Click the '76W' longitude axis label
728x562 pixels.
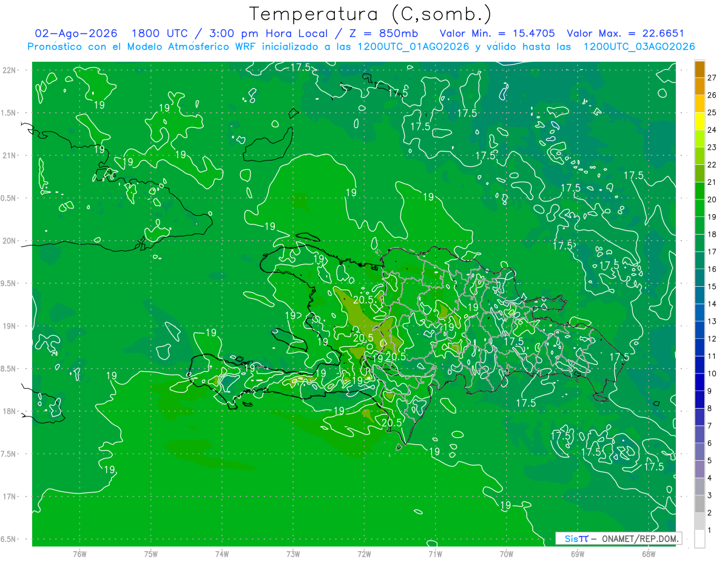pyautogui.click(x=79, y=554)
